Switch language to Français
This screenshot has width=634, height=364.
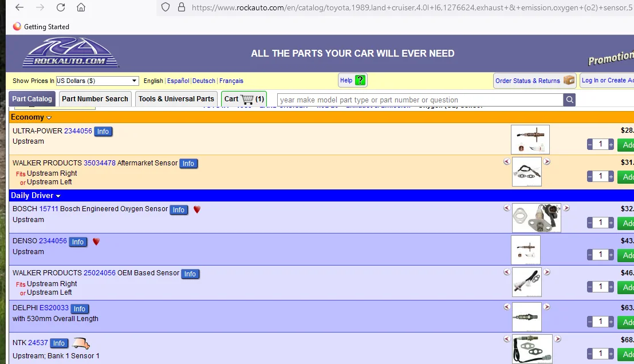tap(231, 81)
